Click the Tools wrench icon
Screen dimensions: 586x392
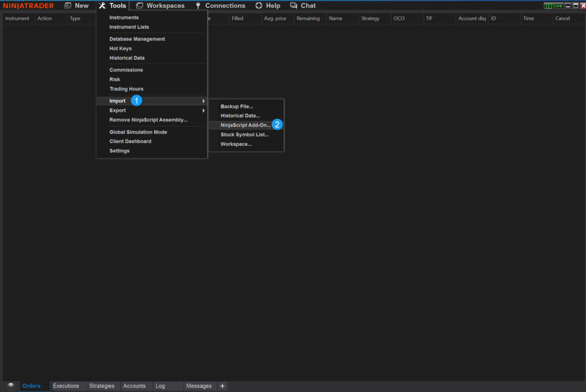click(102, 6)
